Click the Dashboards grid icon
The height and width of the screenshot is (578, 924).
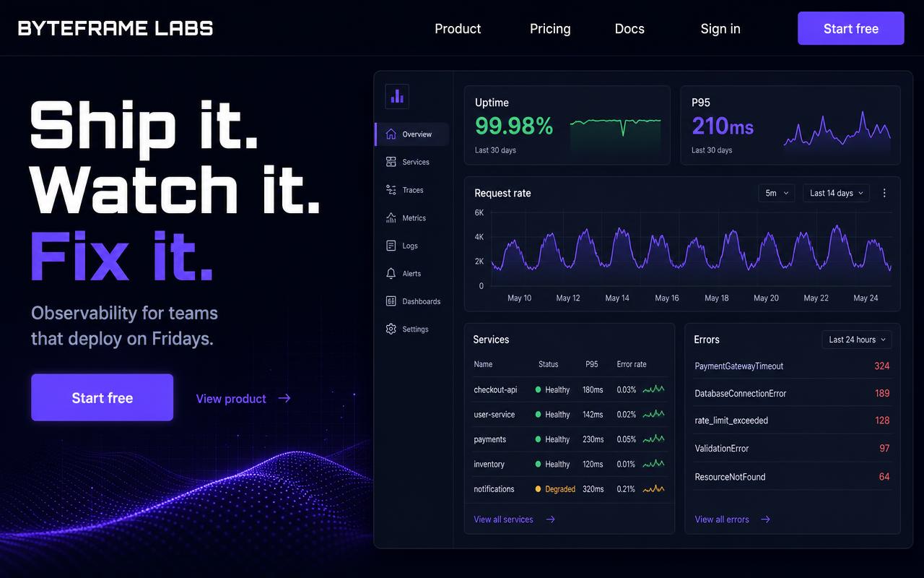pos(391,301)
